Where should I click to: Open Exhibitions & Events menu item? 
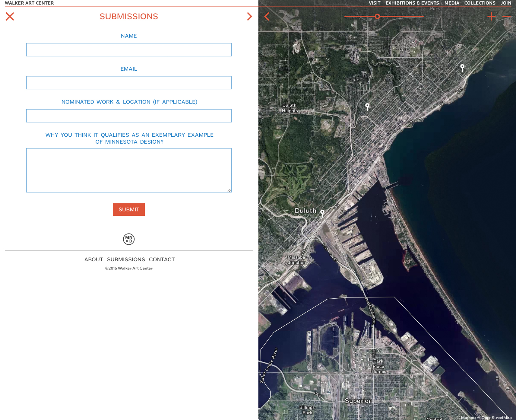(412, 3)
